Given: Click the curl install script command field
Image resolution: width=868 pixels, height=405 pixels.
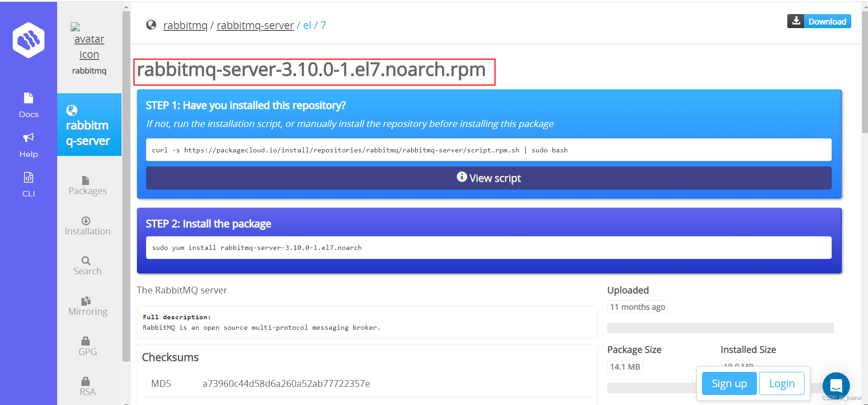Looking at the screenshot, I should click(x=488, y=150).
